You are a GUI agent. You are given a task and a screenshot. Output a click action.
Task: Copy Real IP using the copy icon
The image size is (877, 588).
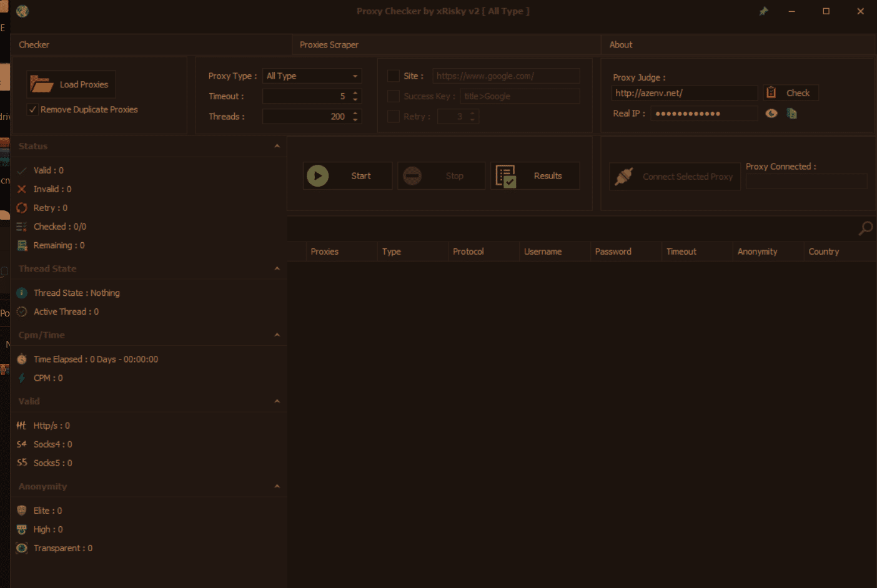click(792, 114)
